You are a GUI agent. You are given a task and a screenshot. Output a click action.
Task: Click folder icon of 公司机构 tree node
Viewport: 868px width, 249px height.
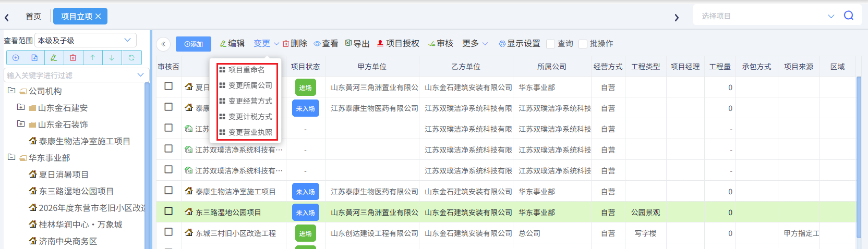(x=23, y=92)
